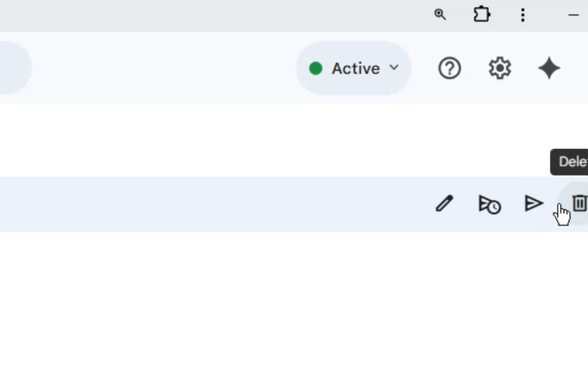Open the Gemini sparkle assistant
The width and height of the screenshot is (588, 380).
coord(549,68)
